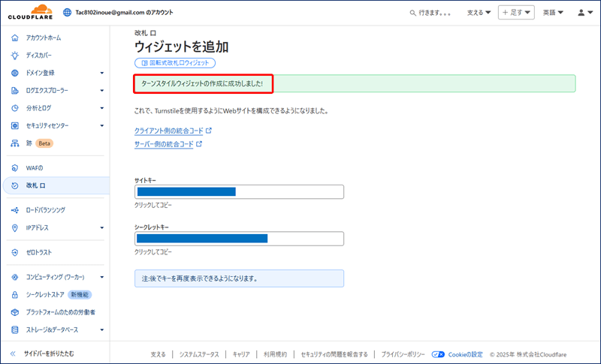Click the ログエクスプローラー icon

[15, 90]
